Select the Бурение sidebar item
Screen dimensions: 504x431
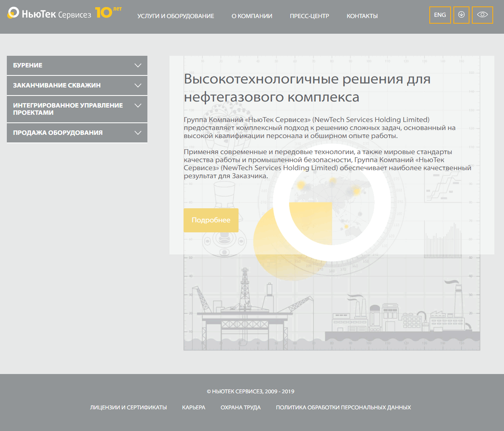click(77, 65)
